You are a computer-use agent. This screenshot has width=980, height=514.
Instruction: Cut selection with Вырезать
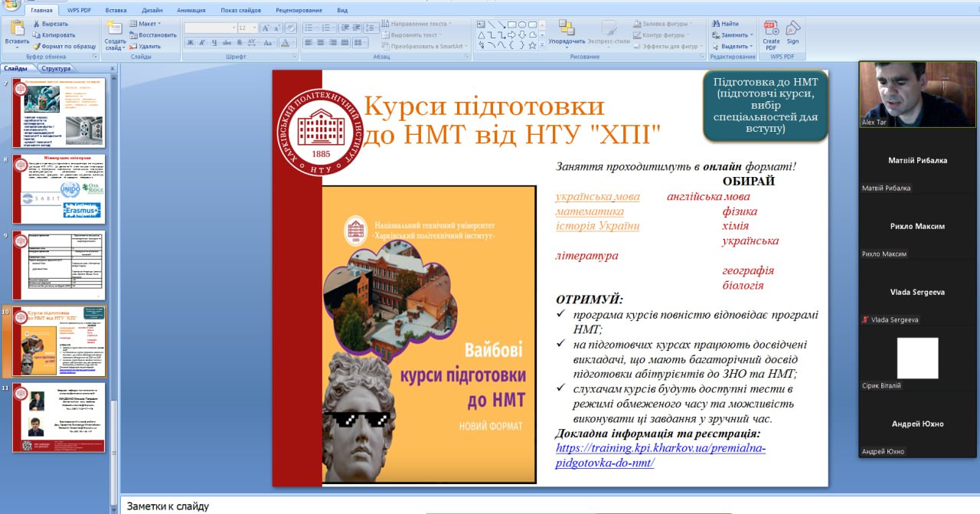pos(54,24)
